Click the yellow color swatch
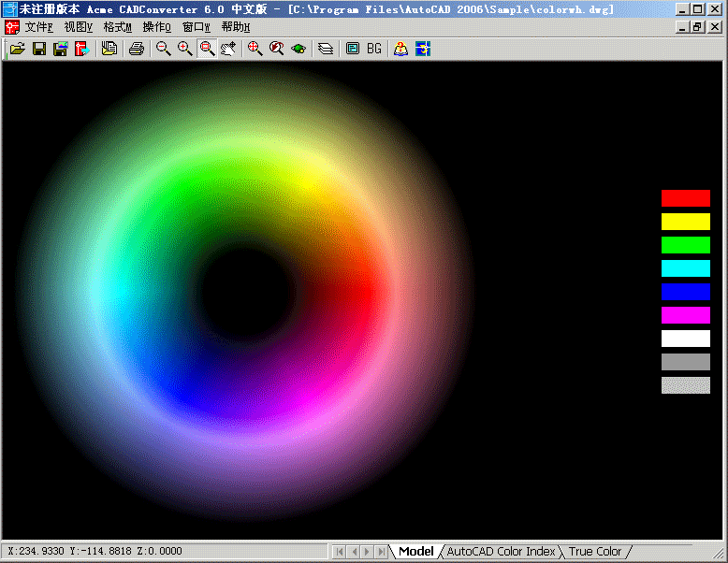This screenshot has height=563, width=728. [686, 222]
